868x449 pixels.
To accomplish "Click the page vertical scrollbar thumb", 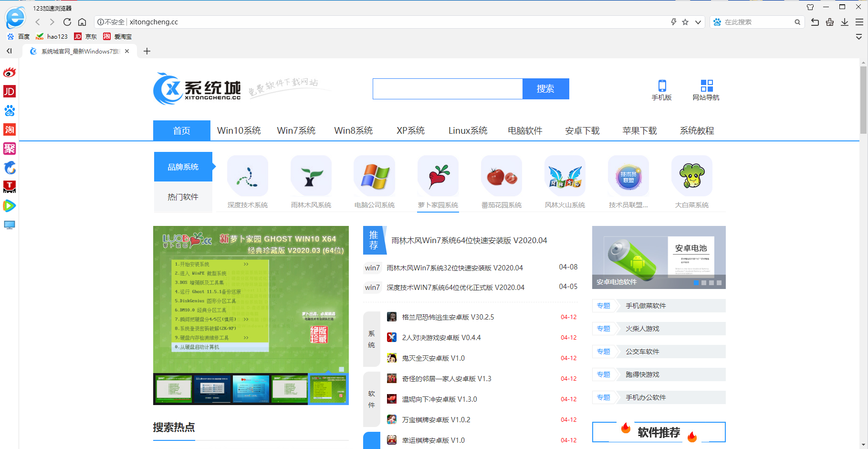I will [863, 100].
